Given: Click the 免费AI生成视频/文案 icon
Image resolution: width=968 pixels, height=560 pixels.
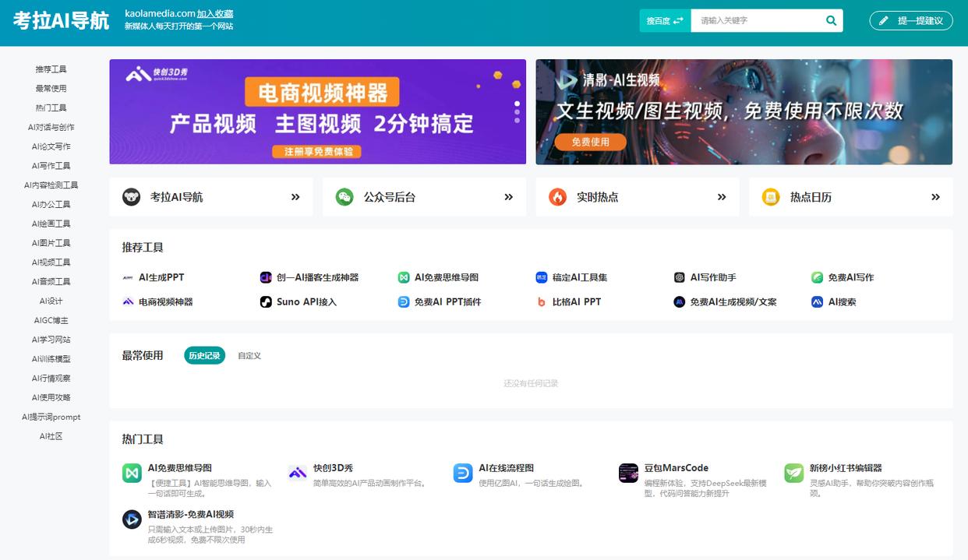Looking at the screenshot, I should 680,301.
